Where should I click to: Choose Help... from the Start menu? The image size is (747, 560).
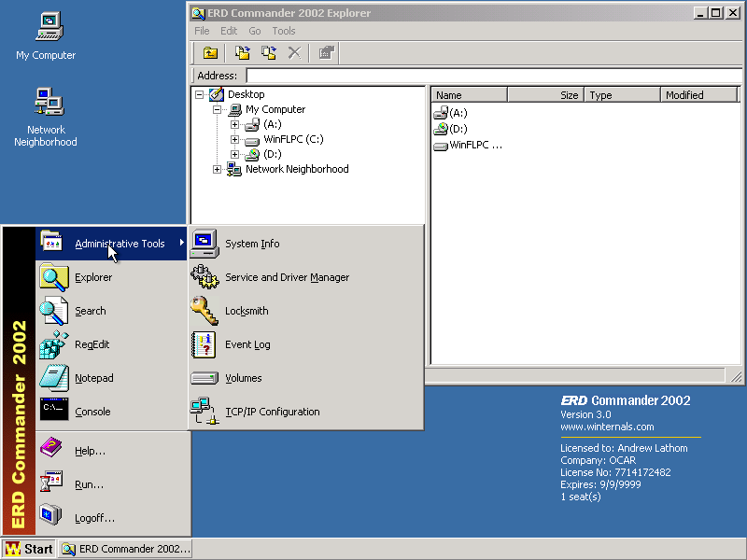pyautogui.click(x=112, y=451)
